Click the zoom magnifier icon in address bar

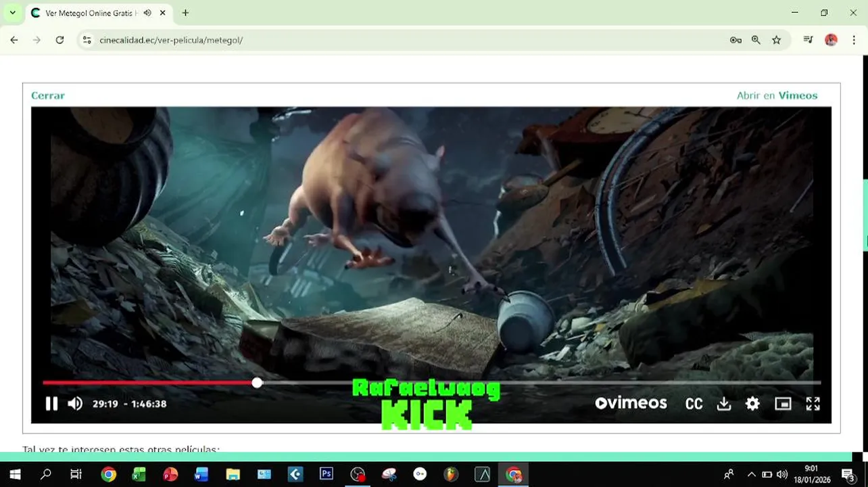click(x=756, y=40)
